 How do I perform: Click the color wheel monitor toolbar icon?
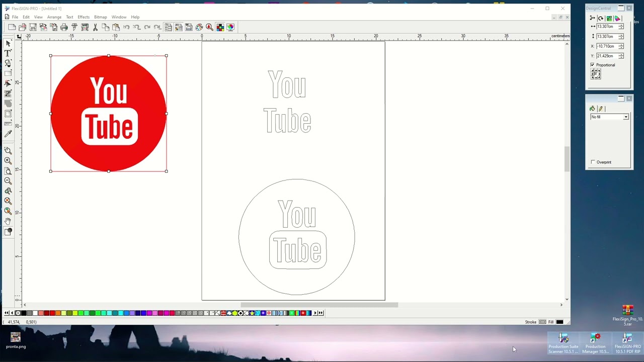pos(230,27)
